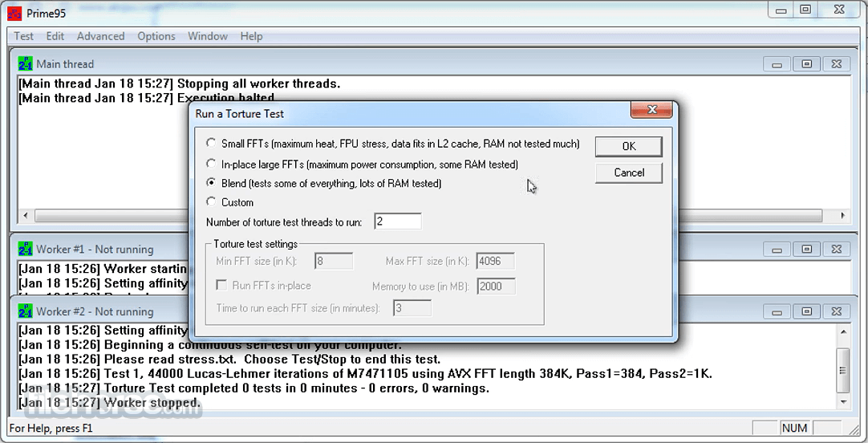Image resolution: width=868 pixels, height=443 pixels.
Task: Click the Memory to use field
Action: pos(496,287)
